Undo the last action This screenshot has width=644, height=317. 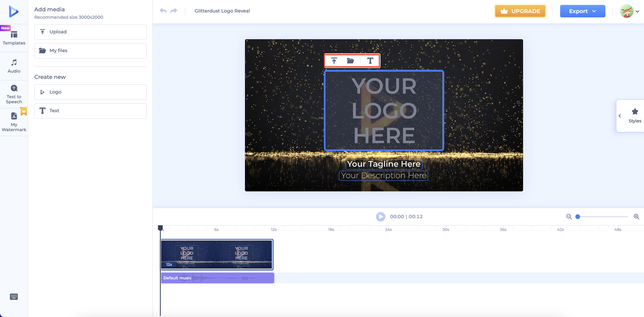point(163,11)
